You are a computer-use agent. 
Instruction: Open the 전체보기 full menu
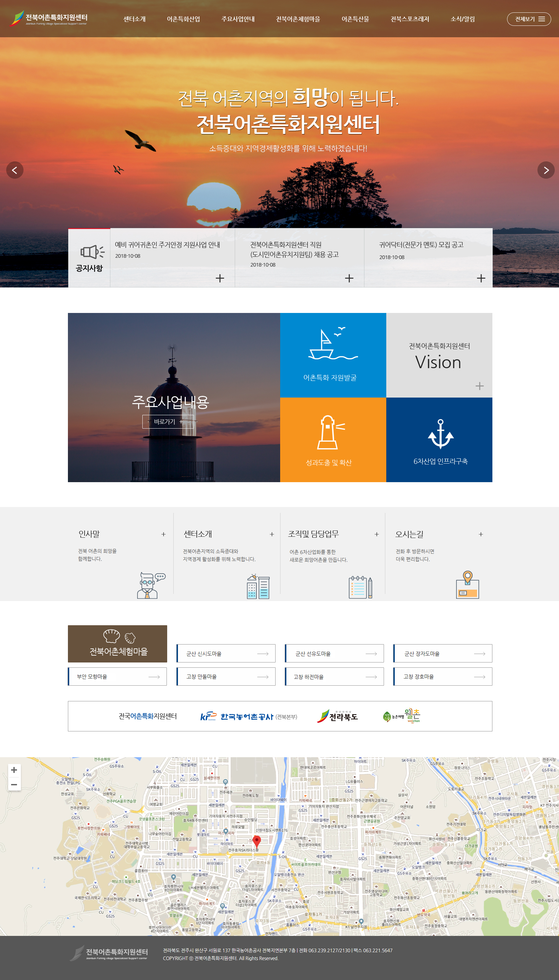(x=529, y=19)
